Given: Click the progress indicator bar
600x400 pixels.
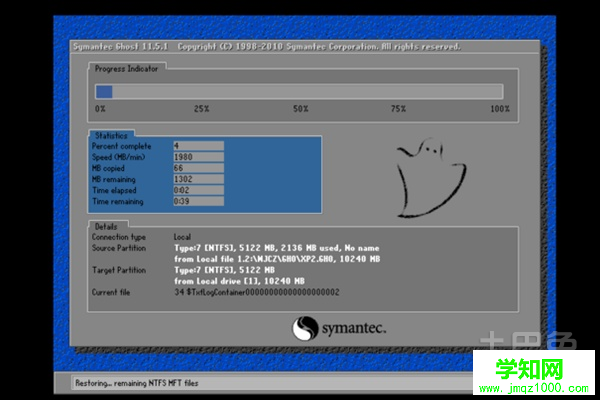Looking at the screenshot, I should point(299,92).
